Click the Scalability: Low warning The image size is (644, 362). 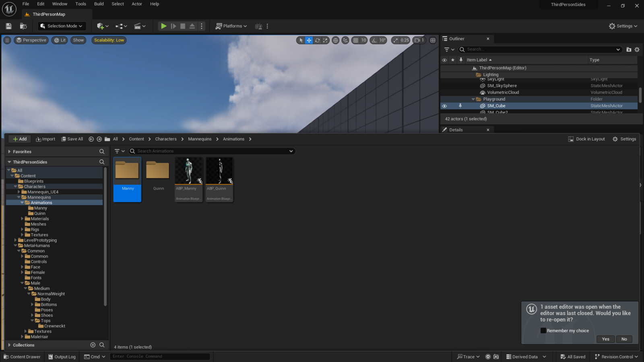(x=109, y=40)
